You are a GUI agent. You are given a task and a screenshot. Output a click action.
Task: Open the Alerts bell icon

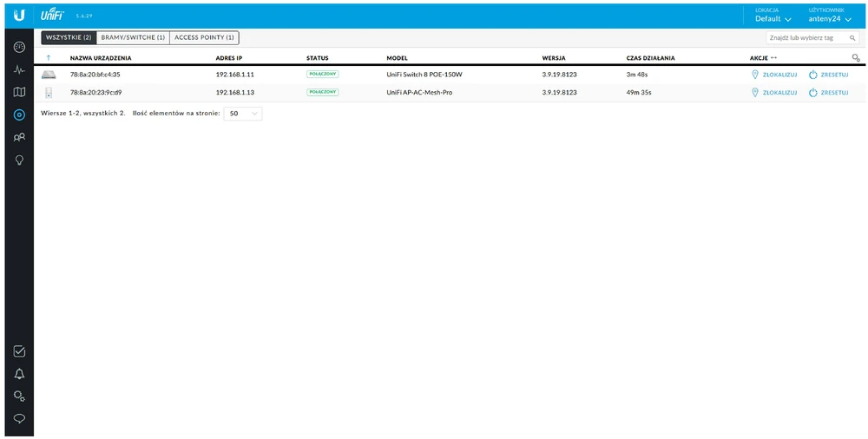19,374
